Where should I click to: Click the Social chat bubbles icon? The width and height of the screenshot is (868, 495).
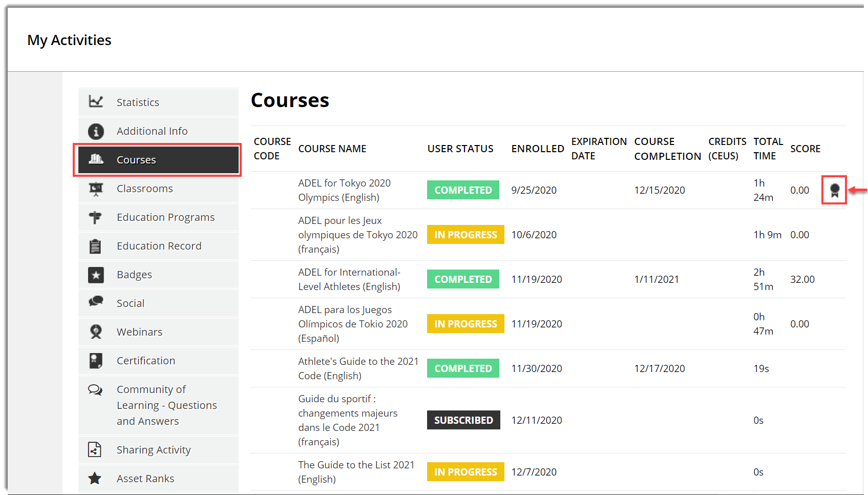point(96,301)
